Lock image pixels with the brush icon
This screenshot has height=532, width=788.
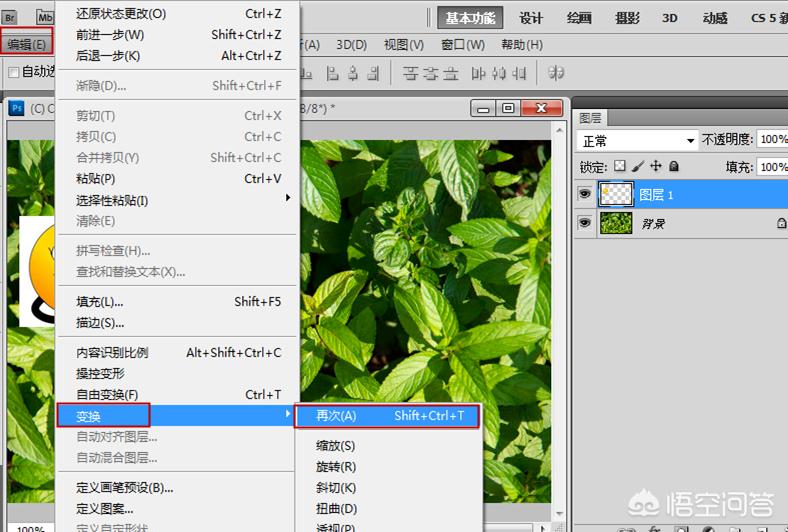(x=638, y=166)
